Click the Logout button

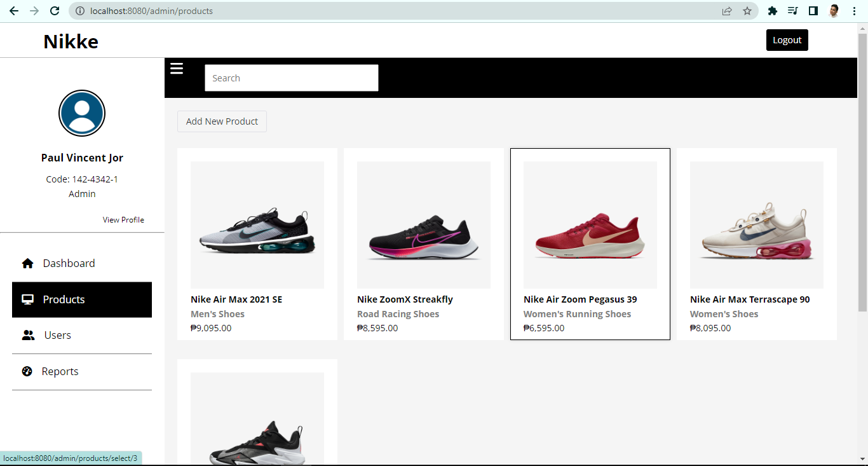787,39
